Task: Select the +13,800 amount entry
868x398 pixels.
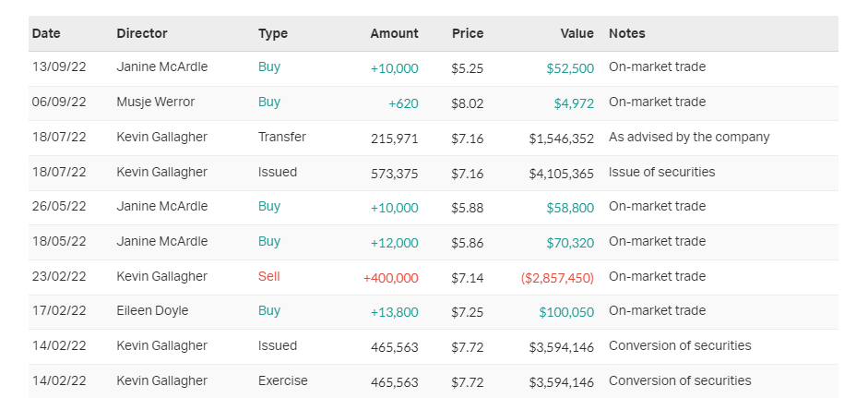Action: pyautogui.click(x=394, y=312)
